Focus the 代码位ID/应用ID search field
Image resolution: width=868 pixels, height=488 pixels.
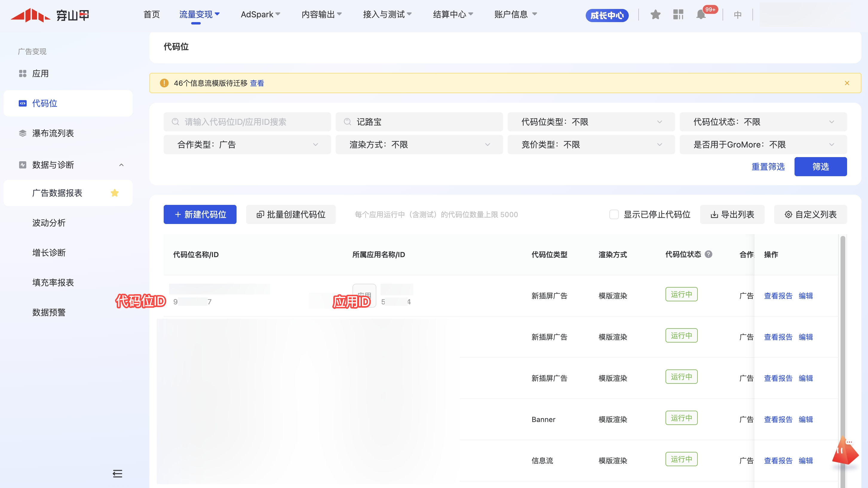tap(247, 122)
